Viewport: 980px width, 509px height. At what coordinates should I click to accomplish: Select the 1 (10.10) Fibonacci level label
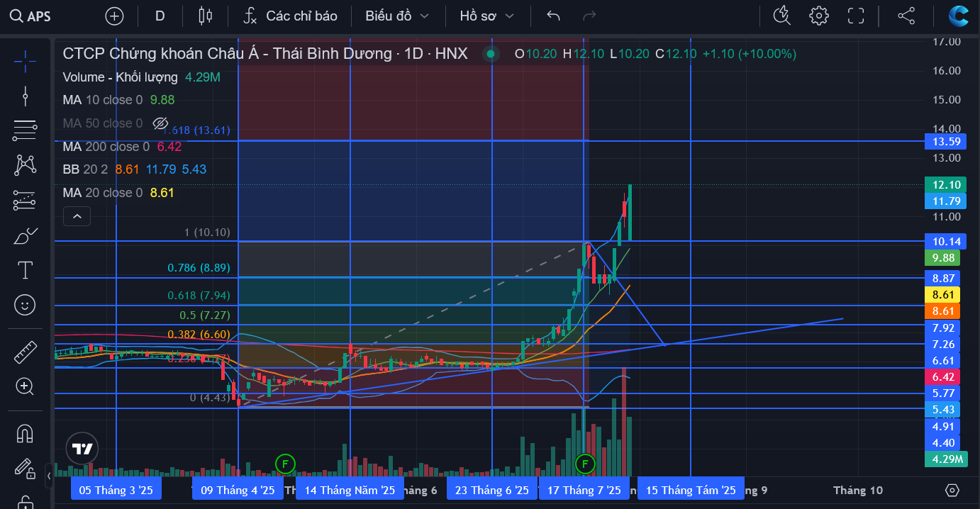(x=207, y=233)
